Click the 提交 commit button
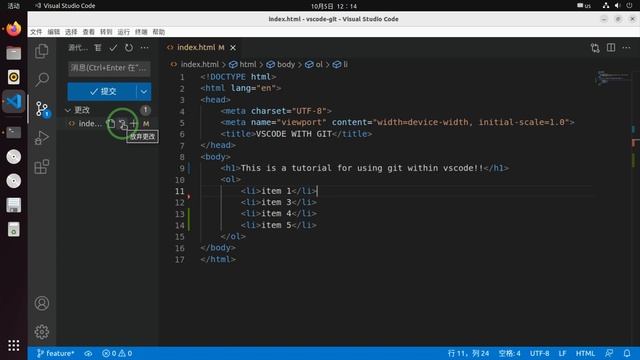This screenshot has width=640, height=360. 102,92
